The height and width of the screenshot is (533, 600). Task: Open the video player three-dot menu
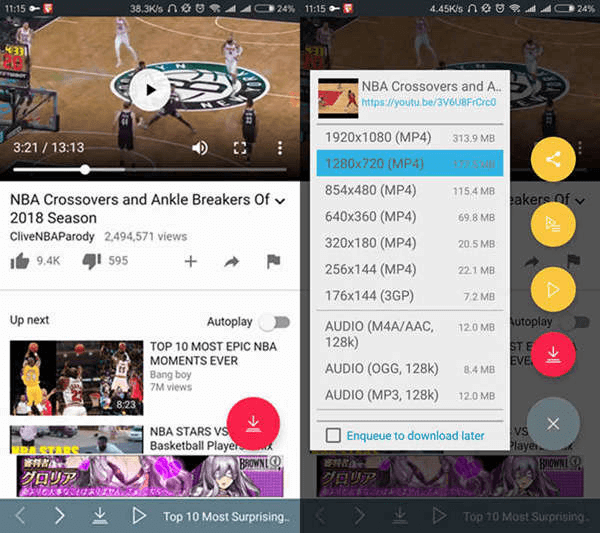point(280,148)
